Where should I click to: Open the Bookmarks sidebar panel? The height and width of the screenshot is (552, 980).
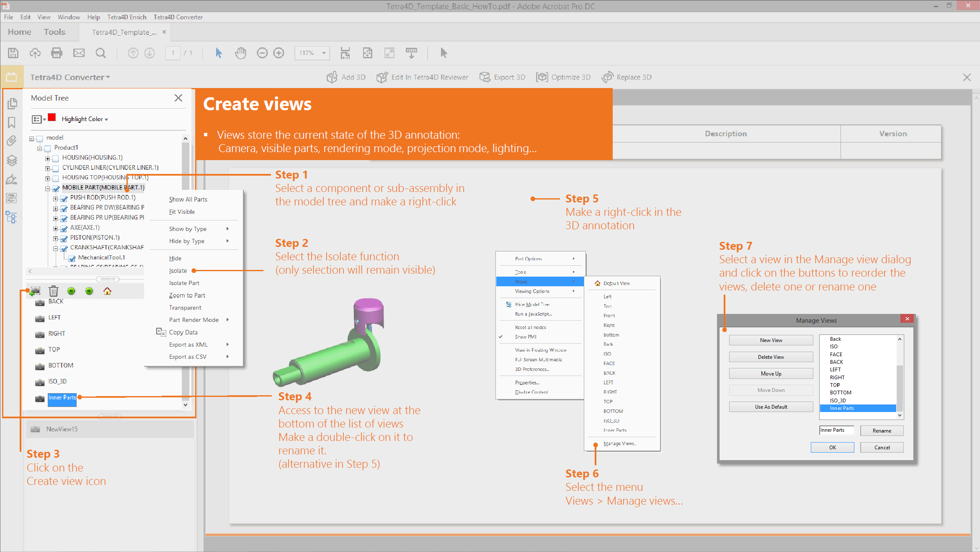[12, 122]
